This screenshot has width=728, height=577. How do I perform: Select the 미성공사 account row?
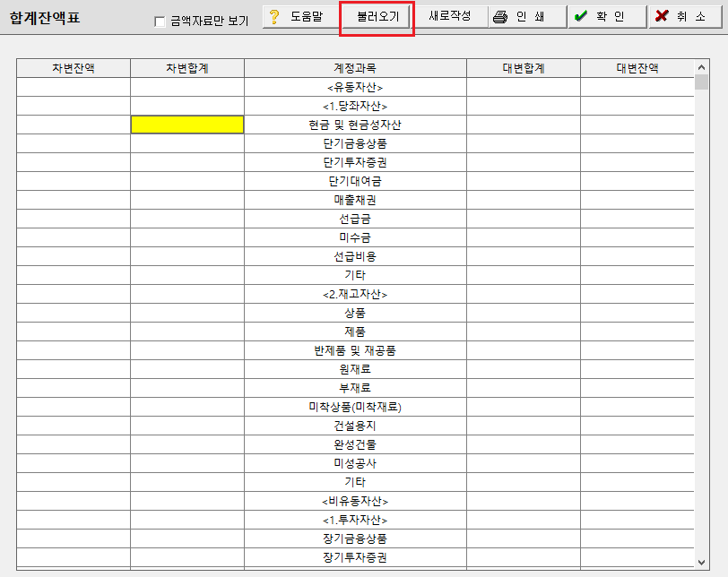[355, 463]
